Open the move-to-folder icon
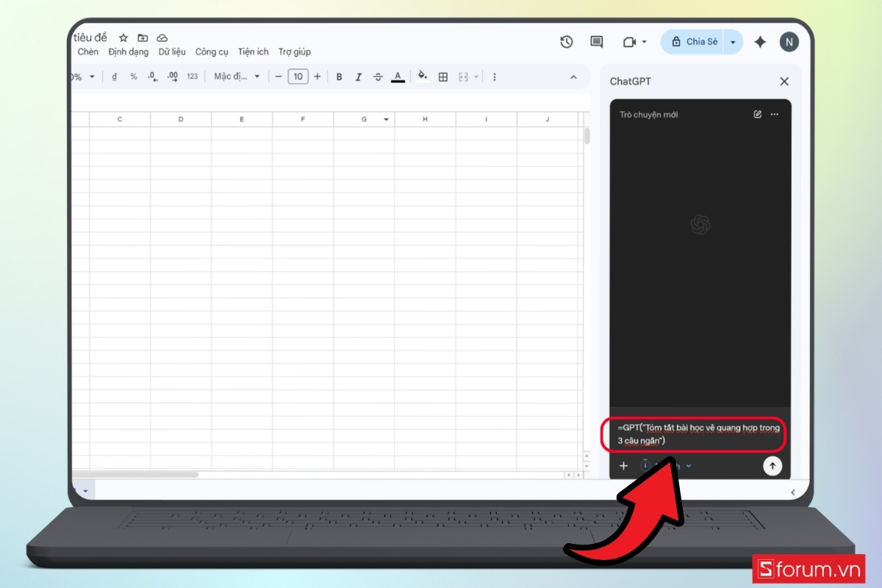The width and height of the screenshot is (882, 588). tap(143, 37)
